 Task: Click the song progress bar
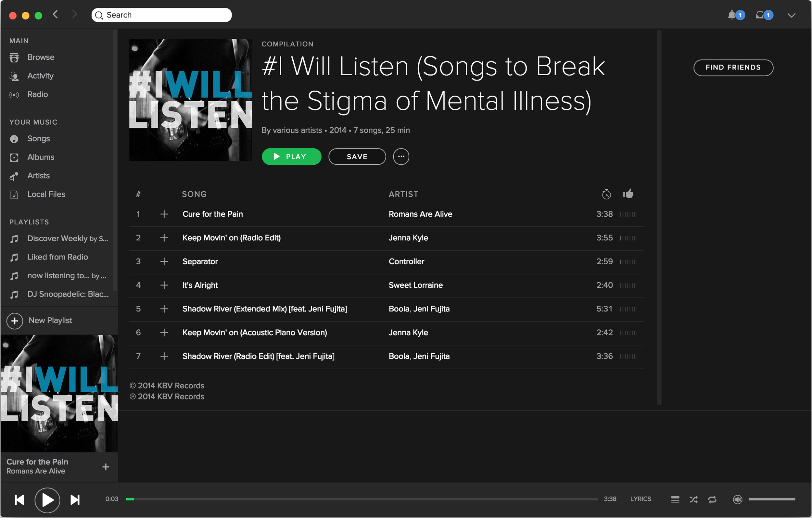point(362,499)
